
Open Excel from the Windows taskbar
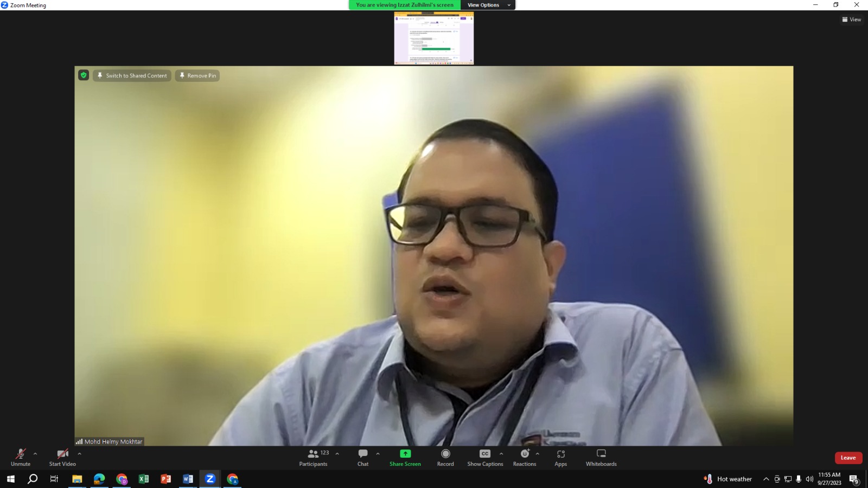pyautogui.click(x=144, y=479)
